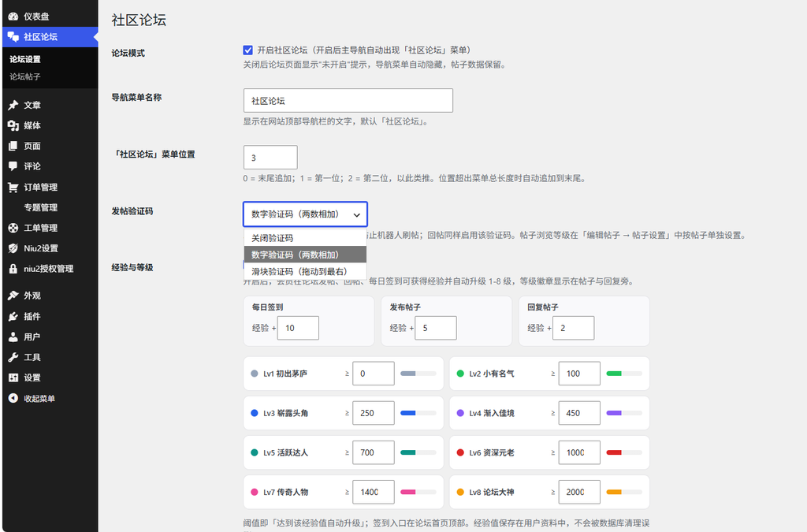Open the 发帖验证码 dropdown selector

[x=305, y=214]
